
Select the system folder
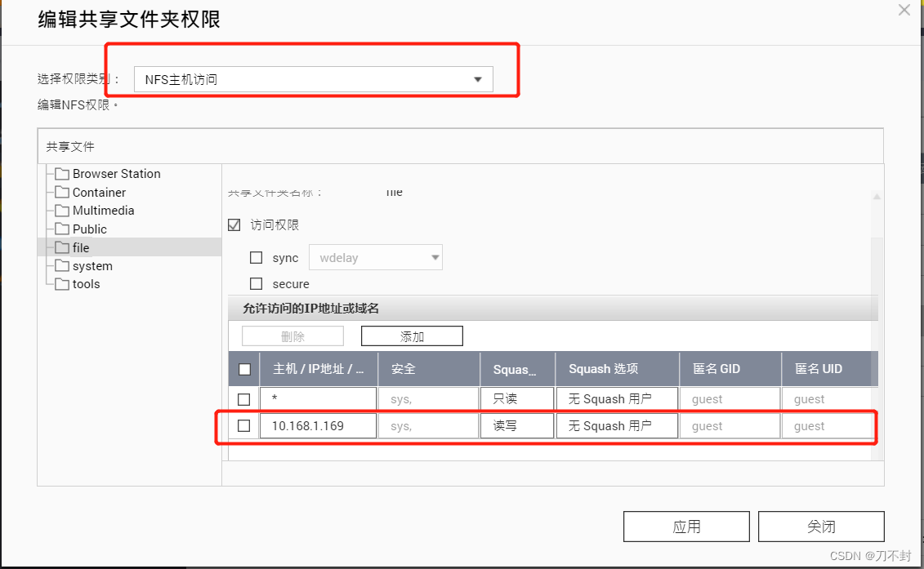(x=92, y=265)
